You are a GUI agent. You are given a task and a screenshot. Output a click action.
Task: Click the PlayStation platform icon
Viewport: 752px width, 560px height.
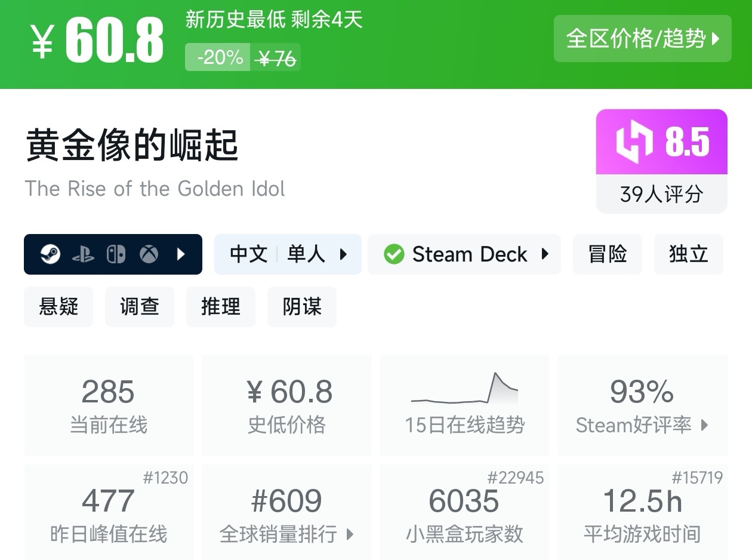click(83, 255)
